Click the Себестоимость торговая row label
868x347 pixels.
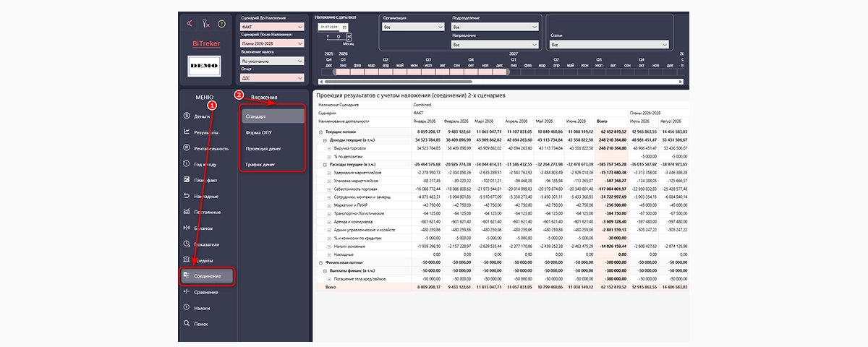(357, 189)
